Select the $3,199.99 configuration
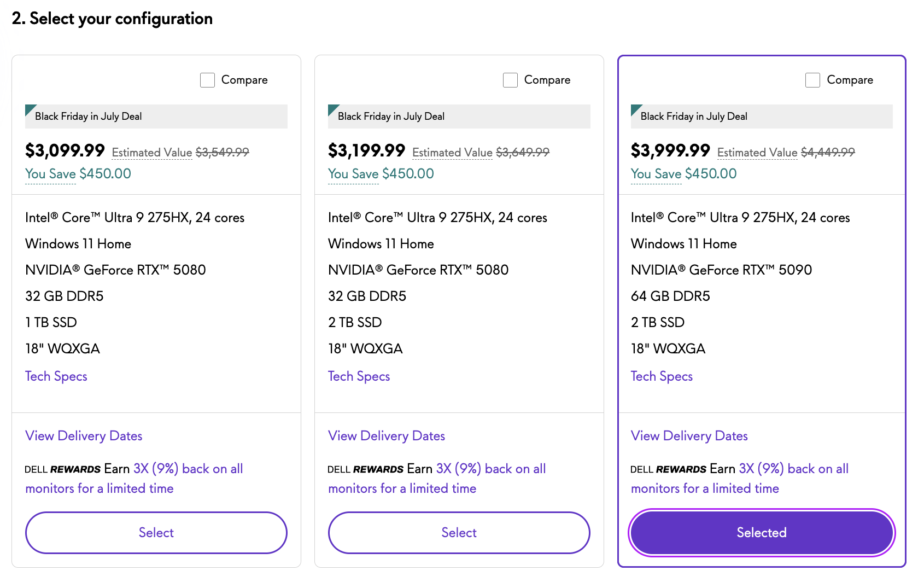This screenshot has width=924, height=582. click(459, 533)
